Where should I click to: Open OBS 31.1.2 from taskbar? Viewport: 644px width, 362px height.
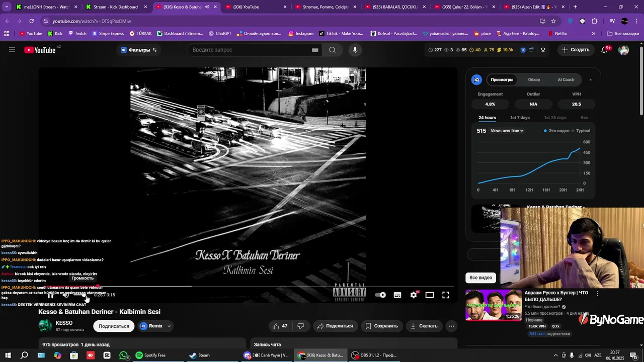click(374, 355)
